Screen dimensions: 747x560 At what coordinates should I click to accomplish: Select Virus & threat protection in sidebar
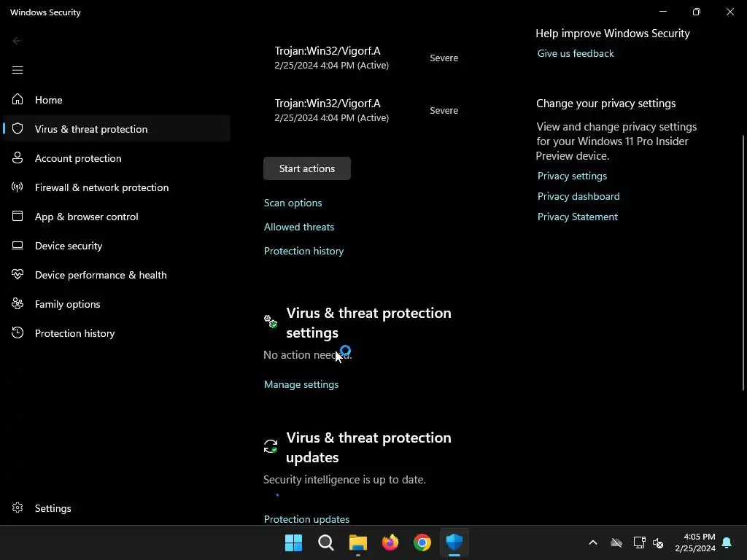(117, 129)
